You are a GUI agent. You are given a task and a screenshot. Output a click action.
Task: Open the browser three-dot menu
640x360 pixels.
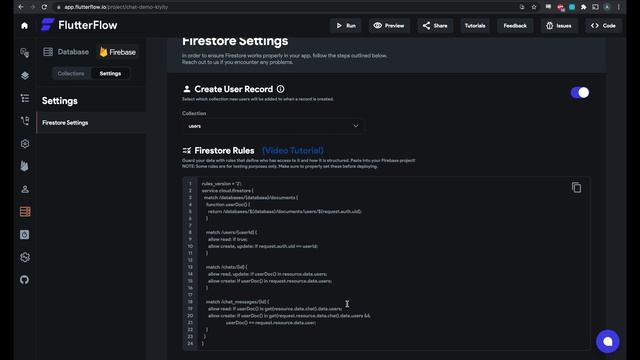[x=619, y=7]
